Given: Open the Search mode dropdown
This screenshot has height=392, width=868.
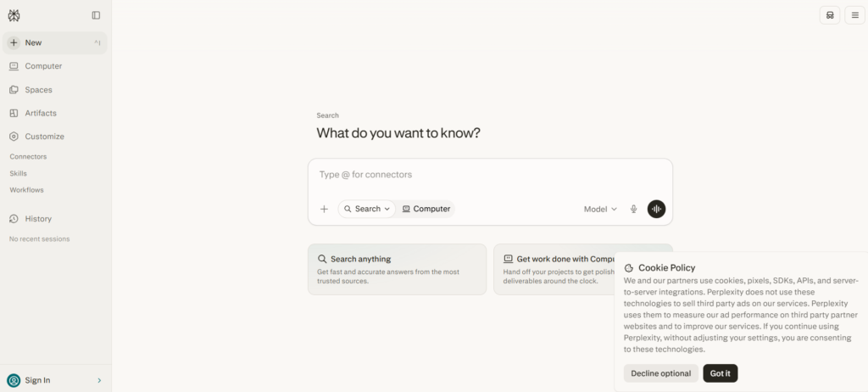Looking at the screenshot, I should tap(367, 209).
